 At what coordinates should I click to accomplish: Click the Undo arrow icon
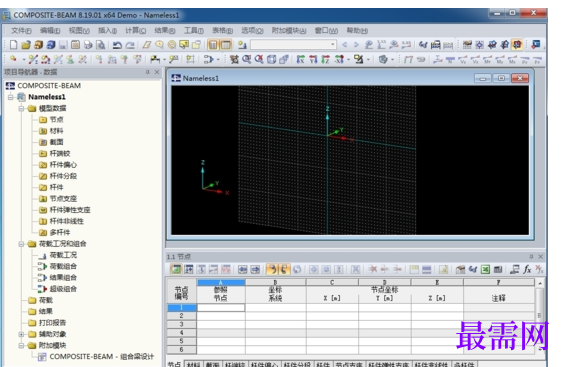(117, 45)
